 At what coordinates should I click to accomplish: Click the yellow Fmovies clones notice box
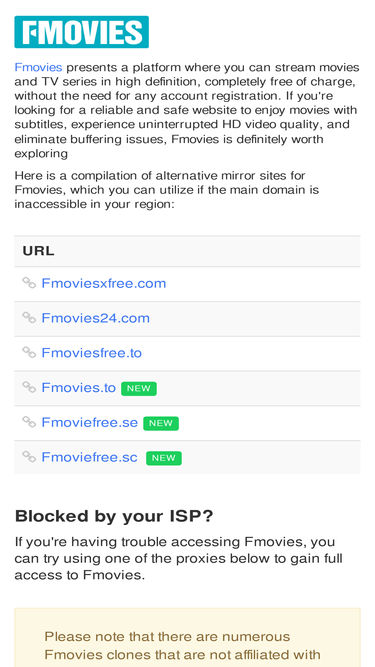(187, 637)
